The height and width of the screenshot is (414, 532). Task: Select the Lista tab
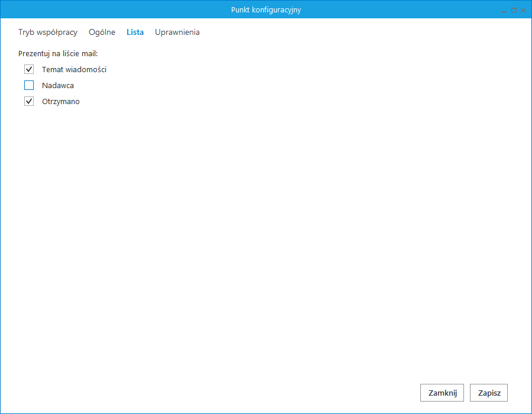tap(135, 33)
